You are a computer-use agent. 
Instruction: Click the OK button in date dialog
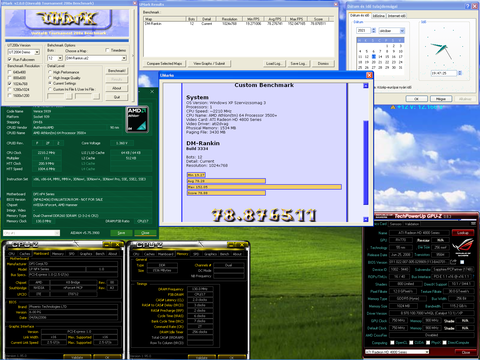(416, 99)
